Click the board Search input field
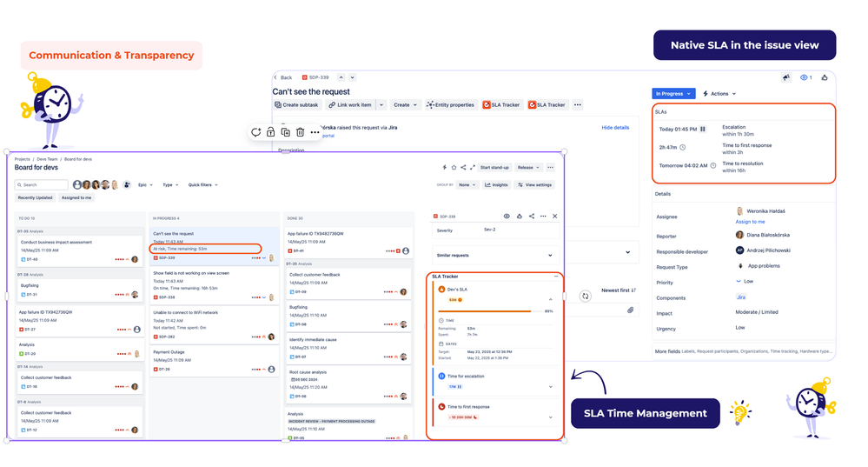The width and height of the screenshot is (868, 467). pos(42,184)
